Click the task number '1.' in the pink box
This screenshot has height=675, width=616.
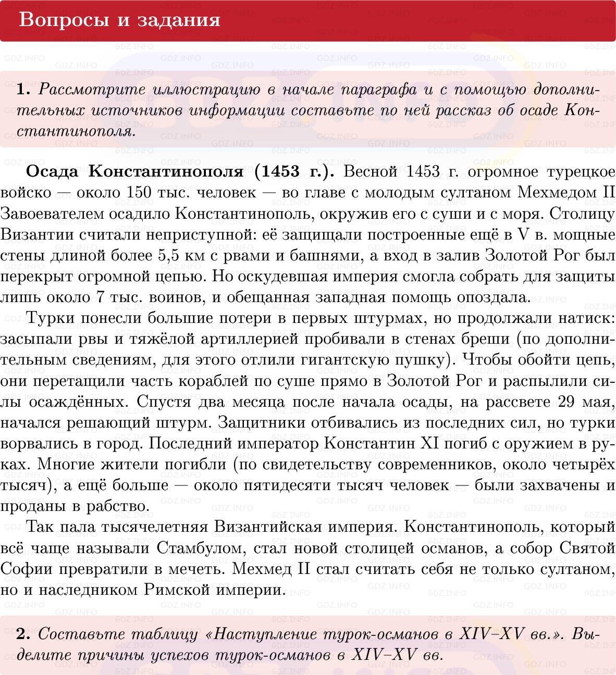coord(24,89)
